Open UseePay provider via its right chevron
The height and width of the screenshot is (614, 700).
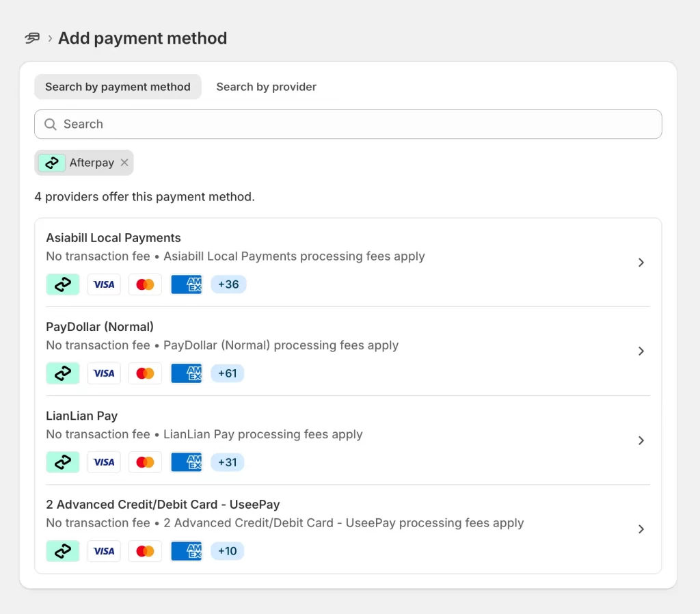pos(641,529)
